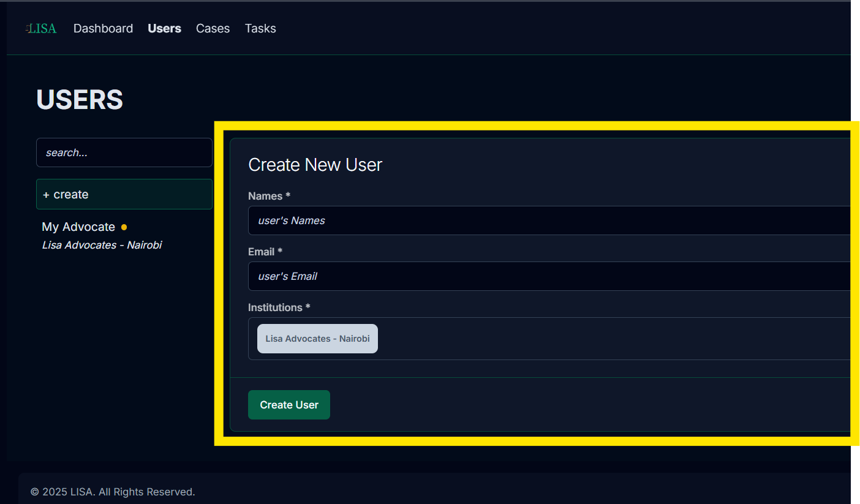Viewport: 860px width, 504px height.
Task: Switch to the Cases section
Action: [213, 28]
